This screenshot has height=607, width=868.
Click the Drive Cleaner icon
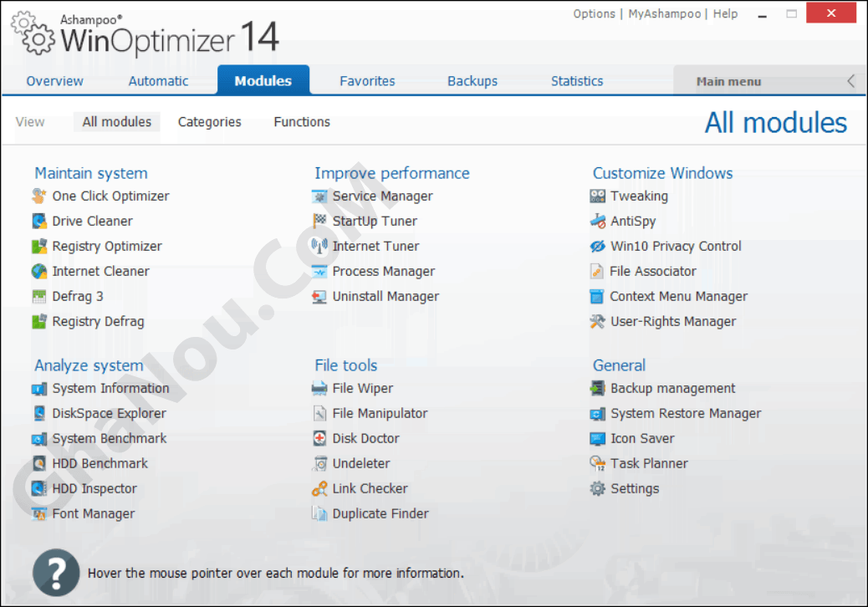pos(38,221)
